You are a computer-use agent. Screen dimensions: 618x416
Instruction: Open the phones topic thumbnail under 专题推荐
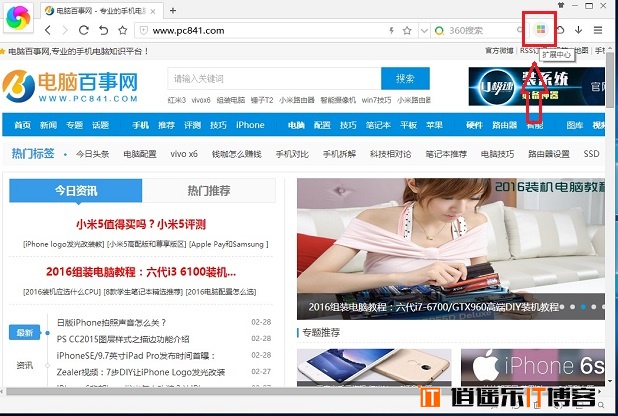tap(374, 367)
